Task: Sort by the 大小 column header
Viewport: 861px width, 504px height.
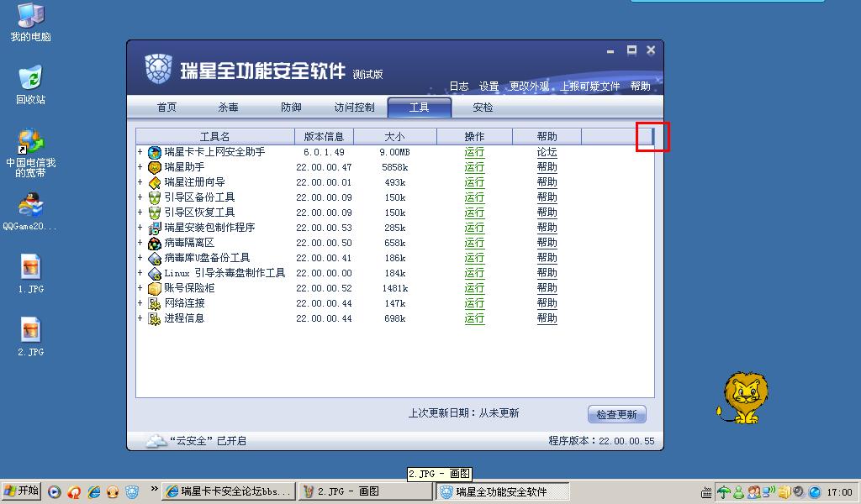Action: pos(395,137)
